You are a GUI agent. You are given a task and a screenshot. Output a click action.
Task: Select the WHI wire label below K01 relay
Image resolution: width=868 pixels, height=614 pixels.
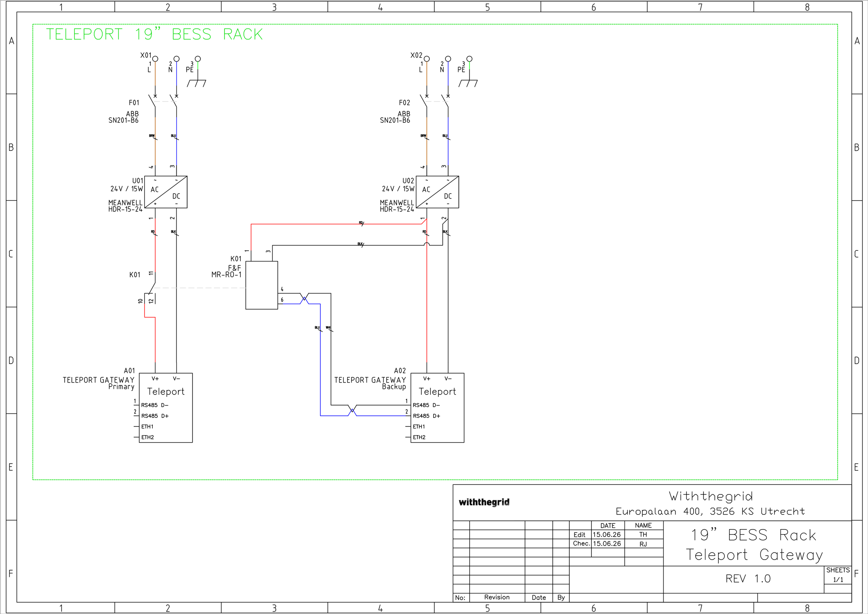coord(328,328)
